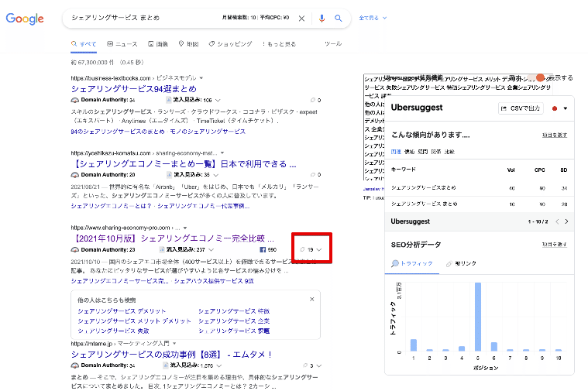Click Domain Authority gauge icon for sharing-economy-pro.com result
The height and width of the screenshot is (391, 588).
[x=75, y=249]
